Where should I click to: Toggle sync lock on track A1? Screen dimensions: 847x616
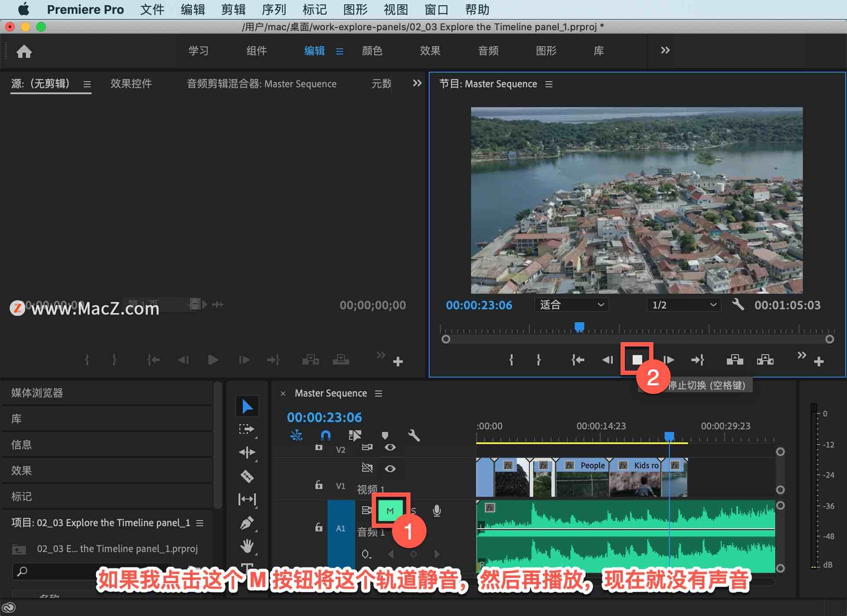tap(366, 510)
